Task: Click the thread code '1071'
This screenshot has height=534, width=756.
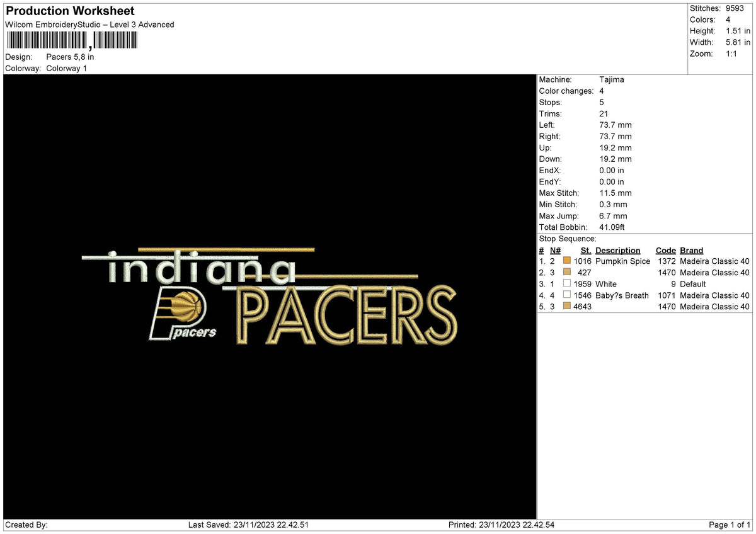Action: point(667,295)
